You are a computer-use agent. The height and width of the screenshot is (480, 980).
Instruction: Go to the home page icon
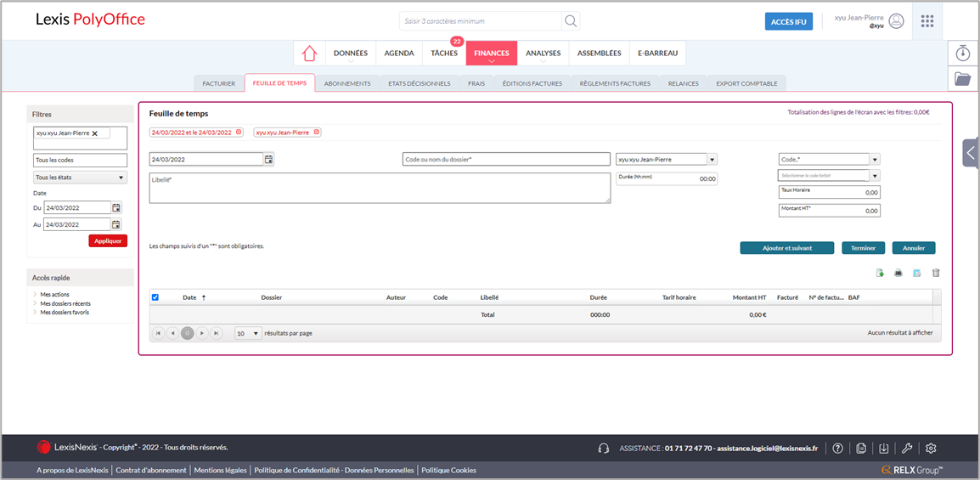click(x=309, y=53)
